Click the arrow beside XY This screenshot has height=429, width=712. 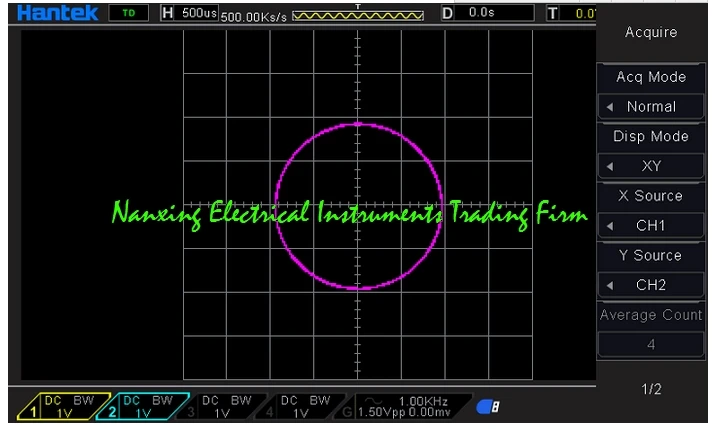pos(610,167)
